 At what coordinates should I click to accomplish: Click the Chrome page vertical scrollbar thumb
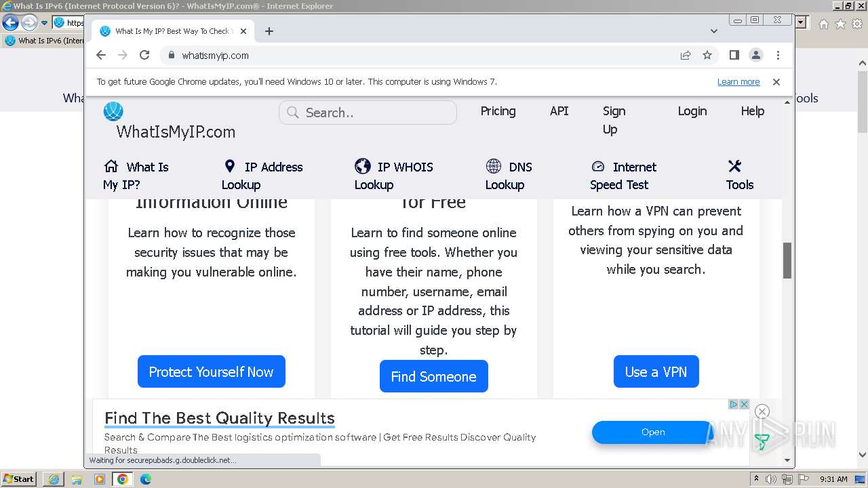pos(787,260)
